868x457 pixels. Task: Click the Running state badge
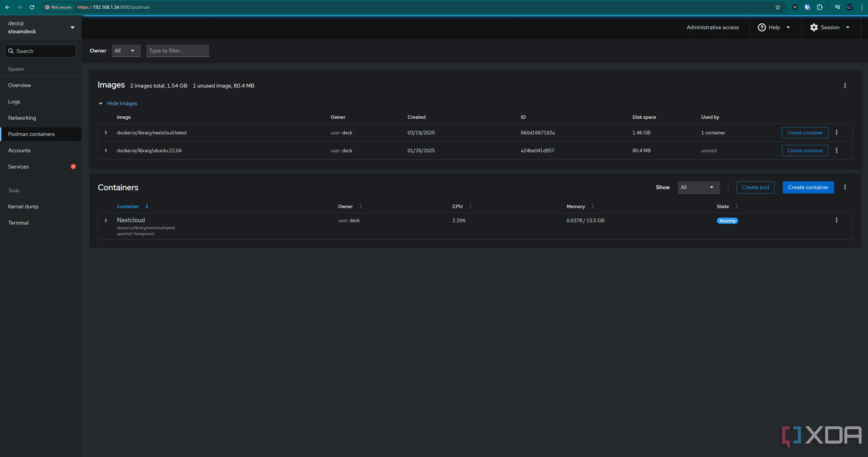coord(727,221)
